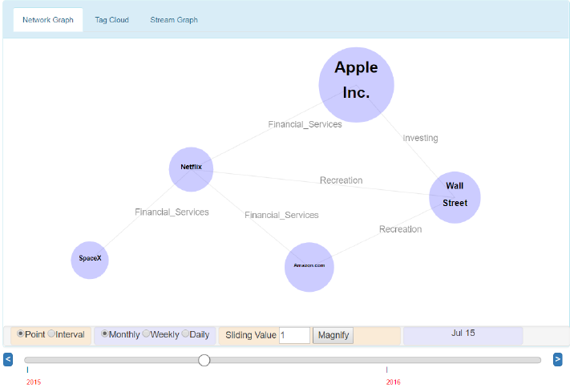Select the Apple Inc. node
The height and width of the screenshot is (392, 570).
(356, 85)
